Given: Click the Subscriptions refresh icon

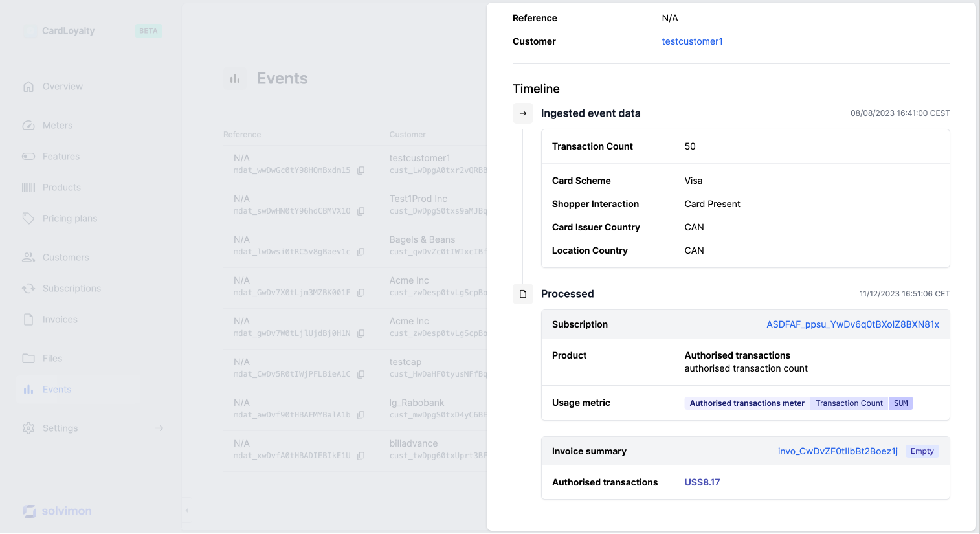Looking at the screenshot, I should (x=28, y=289).
